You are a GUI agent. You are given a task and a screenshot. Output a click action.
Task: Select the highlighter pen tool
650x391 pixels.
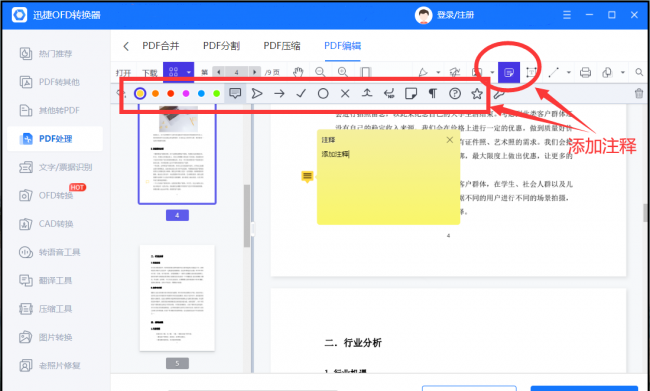click(423, 73)
